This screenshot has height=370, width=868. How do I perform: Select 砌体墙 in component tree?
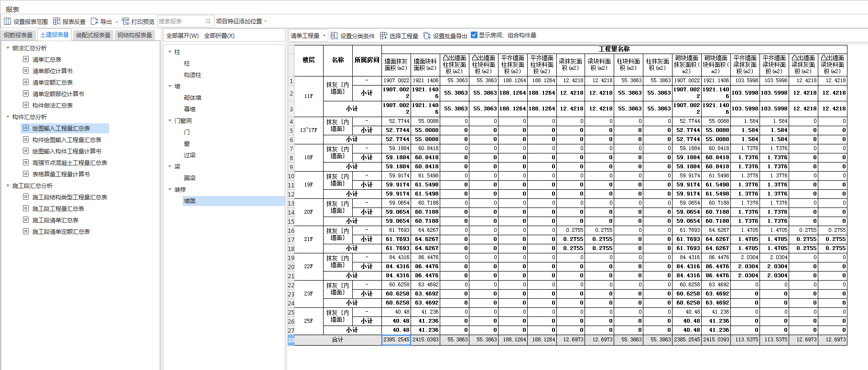click(x=193, y=98)
